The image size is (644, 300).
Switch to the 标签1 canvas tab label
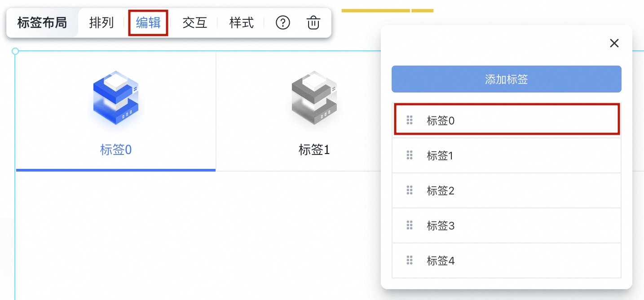[314, 150]
